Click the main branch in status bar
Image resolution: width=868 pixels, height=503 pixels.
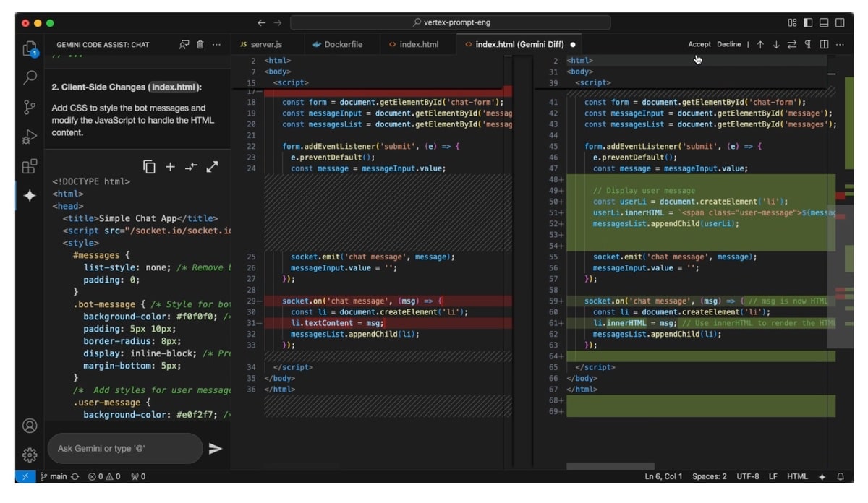55,477
